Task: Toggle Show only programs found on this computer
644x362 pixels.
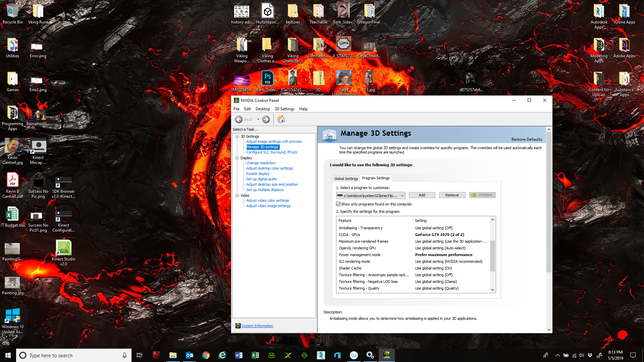Action: [x=338, y=204]
